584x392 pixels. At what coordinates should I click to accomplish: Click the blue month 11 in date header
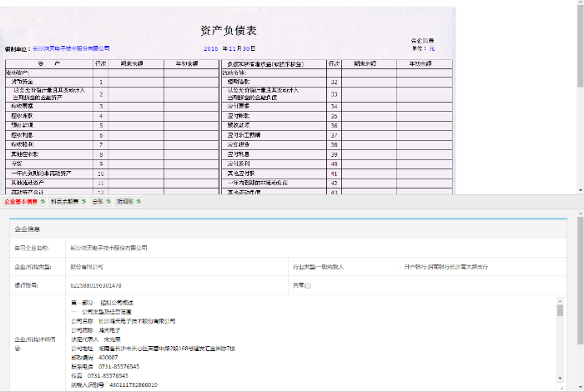232,48
